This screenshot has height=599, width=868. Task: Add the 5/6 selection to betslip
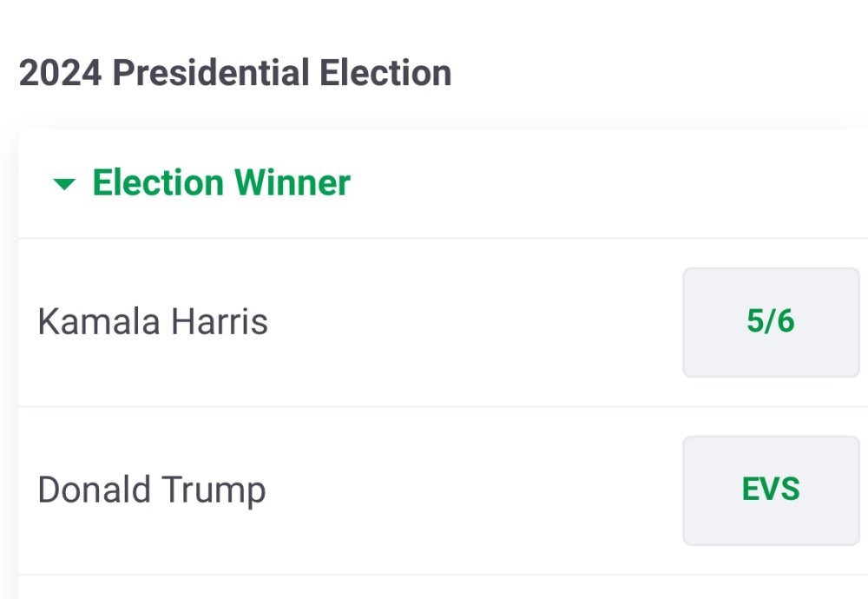point(771,322)
